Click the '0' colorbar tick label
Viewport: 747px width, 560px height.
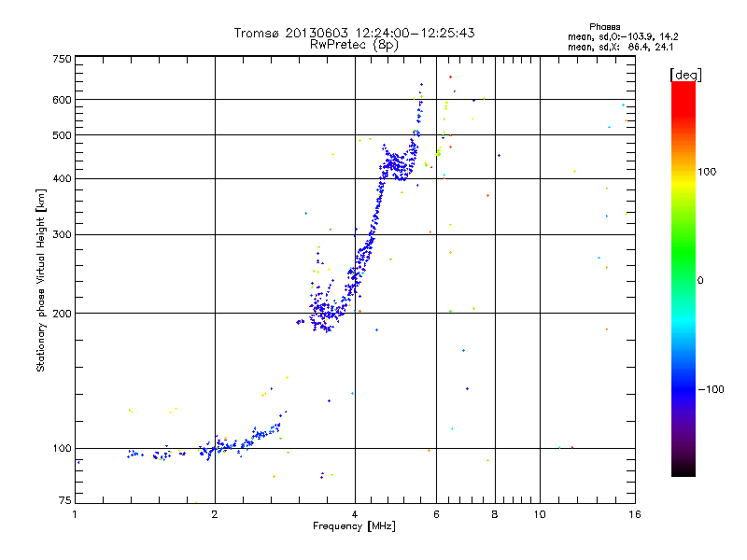(x=700, y=281)
